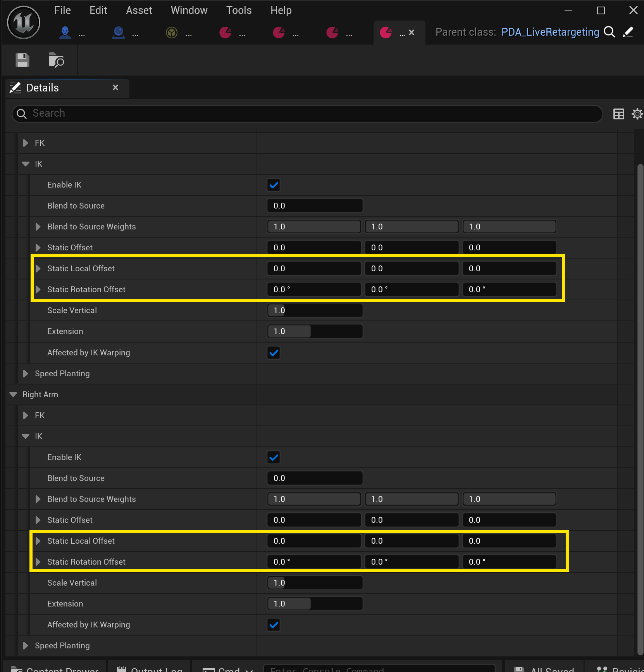Close the Details panel tab
The width and height of the screenshot is (644, 672).
pyautogui.click(x=115, y=88)
